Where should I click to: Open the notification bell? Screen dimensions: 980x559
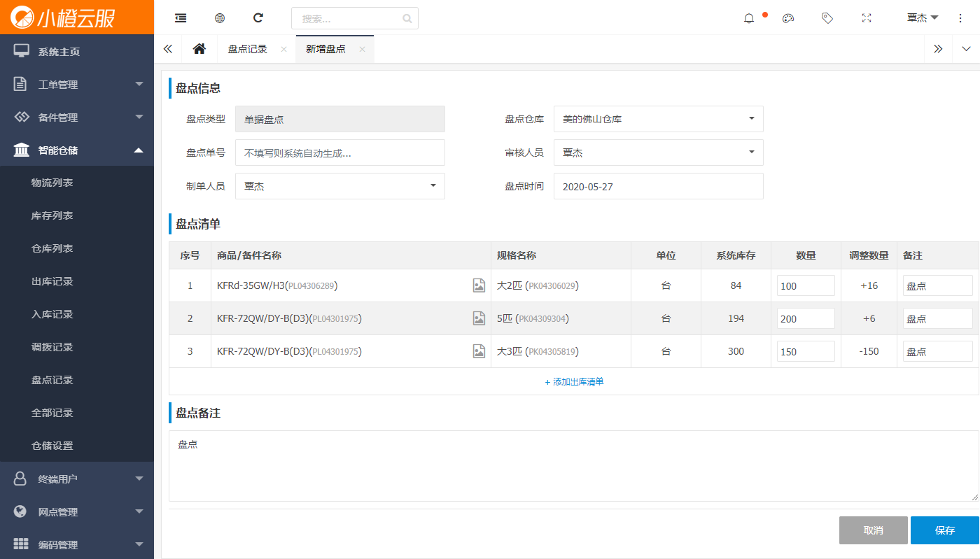(749, 18)
